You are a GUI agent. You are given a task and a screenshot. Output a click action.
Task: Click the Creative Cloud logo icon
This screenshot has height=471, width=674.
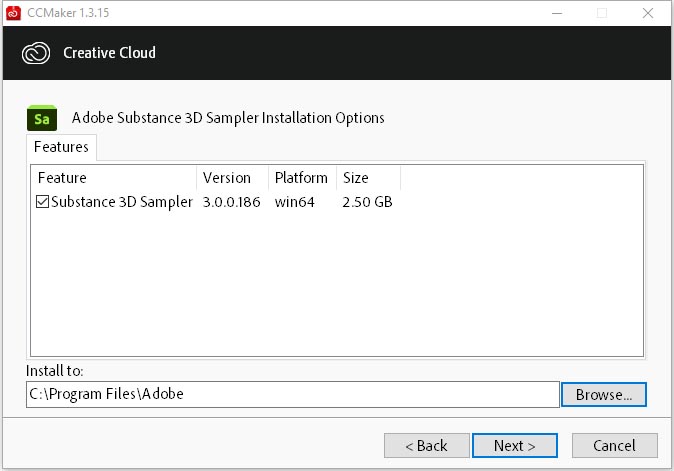tap(36, 53)
